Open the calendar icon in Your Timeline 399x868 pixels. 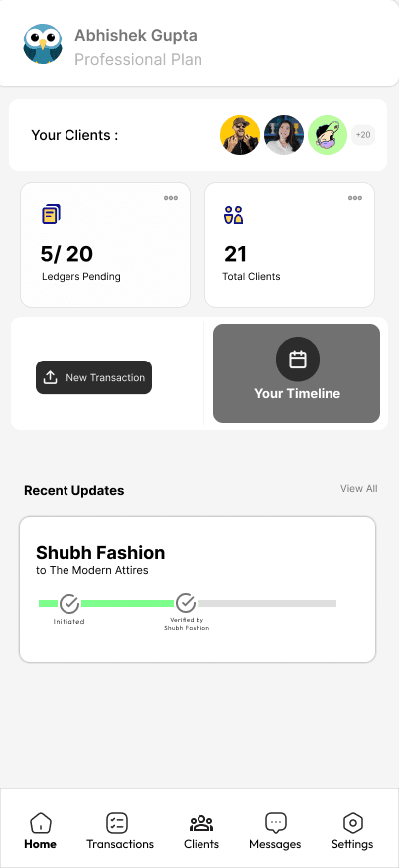tap(298, 360)
